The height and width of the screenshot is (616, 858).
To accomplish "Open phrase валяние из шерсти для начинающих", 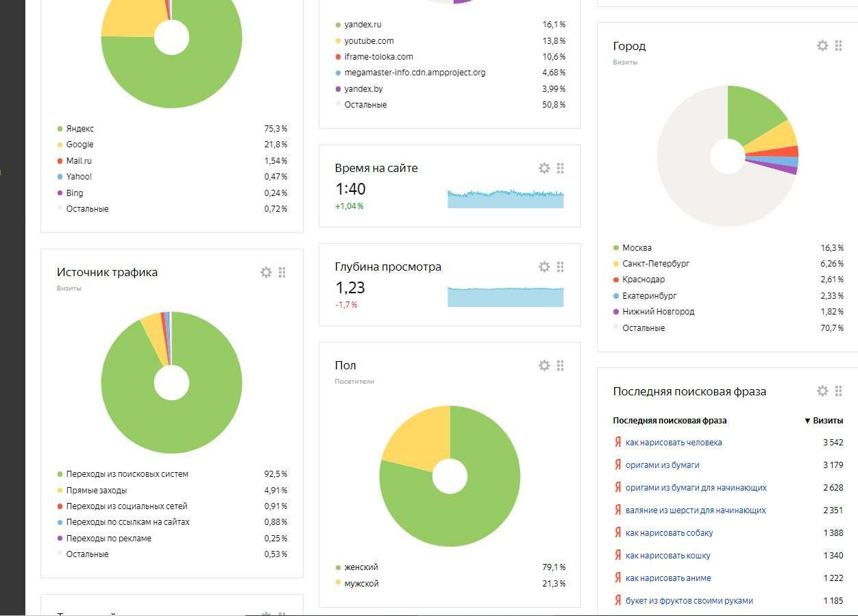I will pyautogui.click(x=696, y=510).
